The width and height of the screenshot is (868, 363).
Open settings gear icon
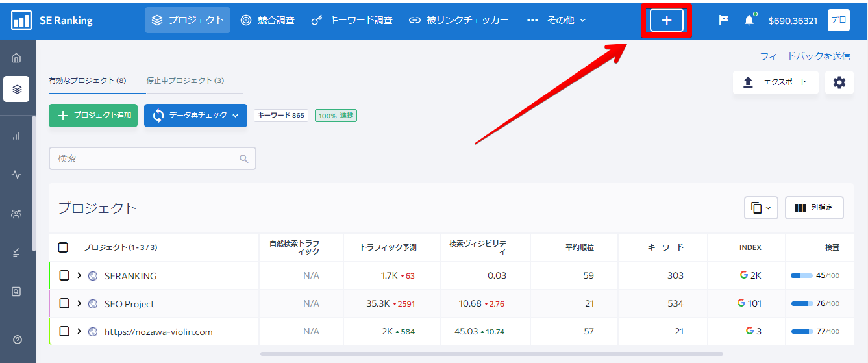pos(839,82)
